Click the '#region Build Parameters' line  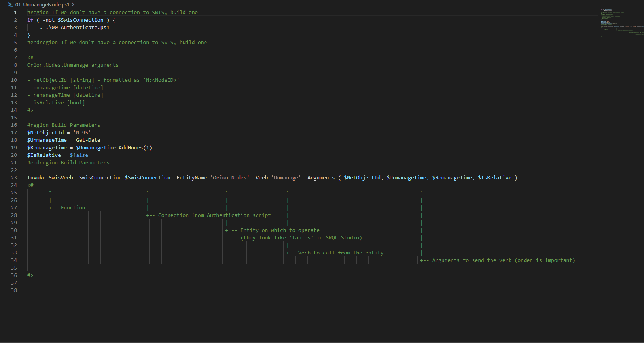[x=64, y=125]
